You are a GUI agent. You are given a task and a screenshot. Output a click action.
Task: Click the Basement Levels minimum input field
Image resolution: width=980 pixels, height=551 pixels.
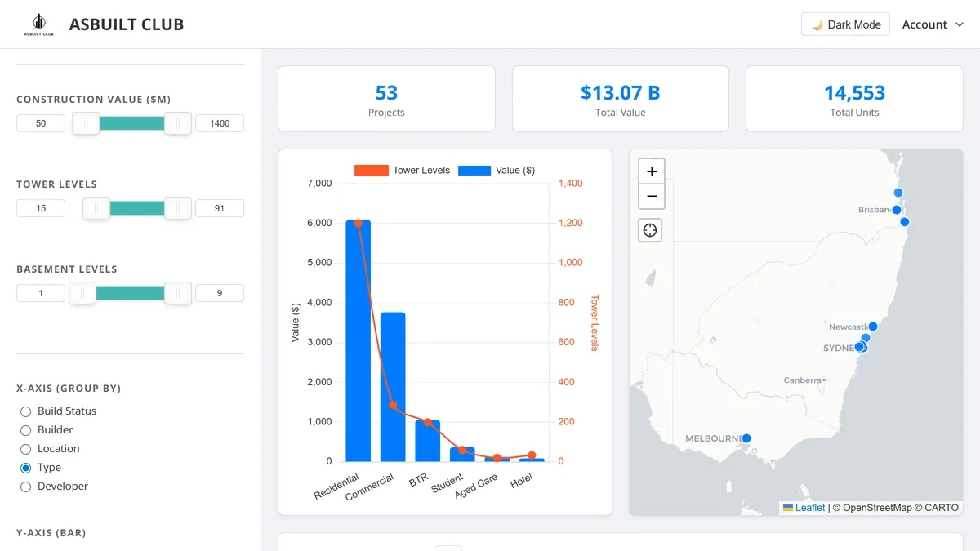(41, 293)
